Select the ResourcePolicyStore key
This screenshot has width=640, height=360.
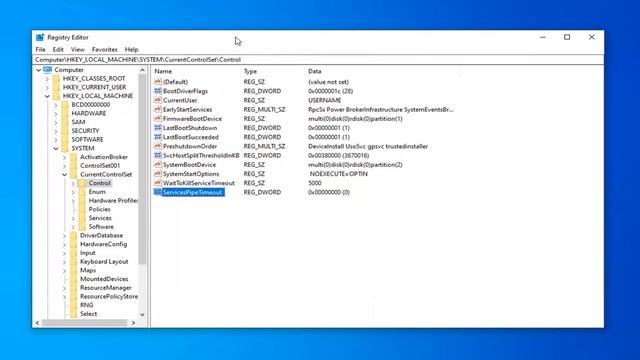(x=109, y=296)
